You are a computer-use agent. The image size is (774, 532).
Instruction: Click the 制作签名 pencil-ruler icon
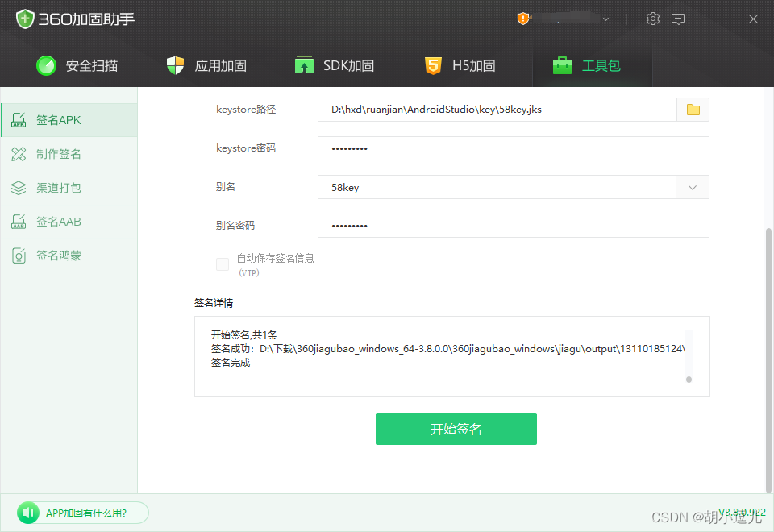point(19,154)
